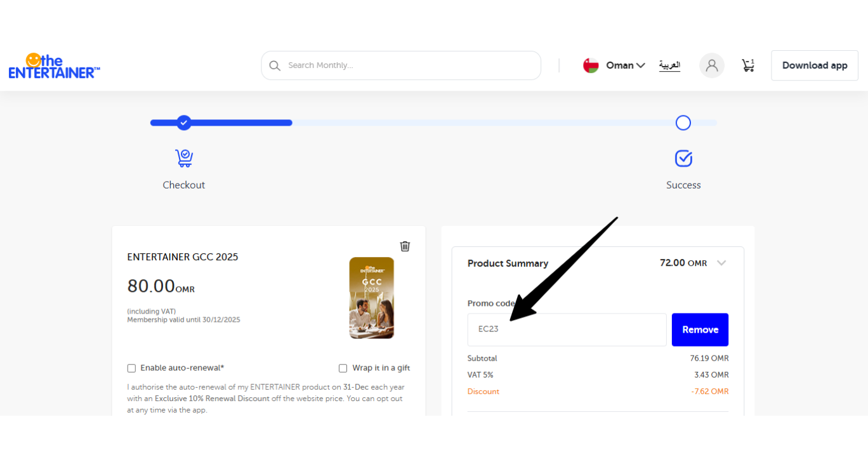Click the Product Summary heading
The image size is (868, 457).
pyautogui.click(x=508, y=263)
